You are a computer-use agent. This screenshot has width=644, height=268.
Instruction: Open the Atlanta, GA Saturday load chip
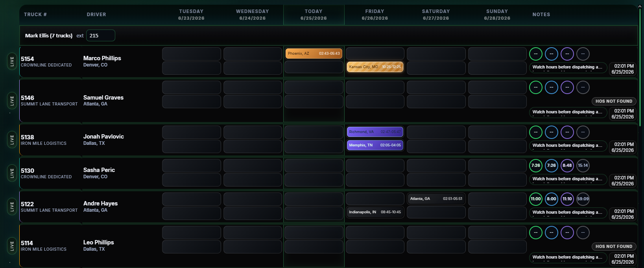(x=436, y=199)
